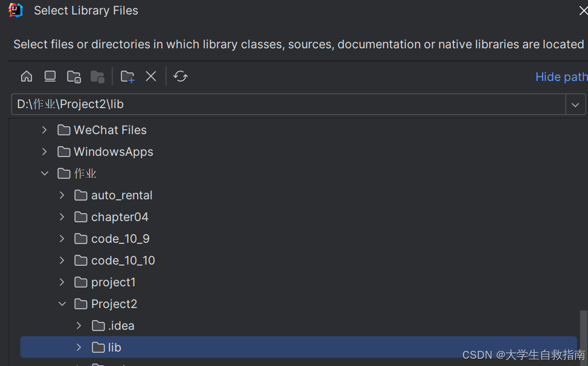Expand the lib folder chevron

pos(78,348)
